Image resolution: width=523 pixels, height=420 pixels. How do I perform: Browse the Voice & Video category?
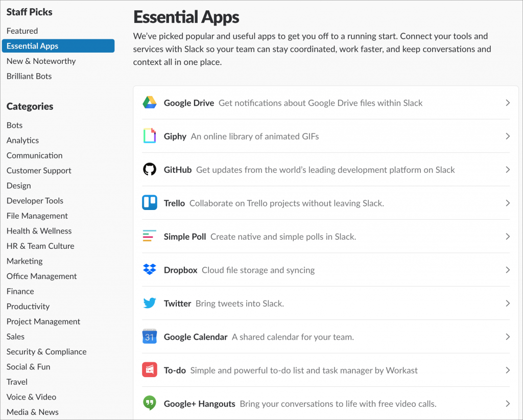[31, 397]
